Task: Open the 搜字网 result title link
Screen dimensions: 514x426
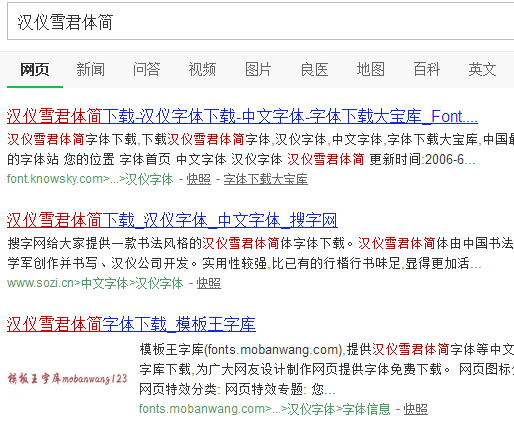Action: pyautogui.click(x=172, y=220)
